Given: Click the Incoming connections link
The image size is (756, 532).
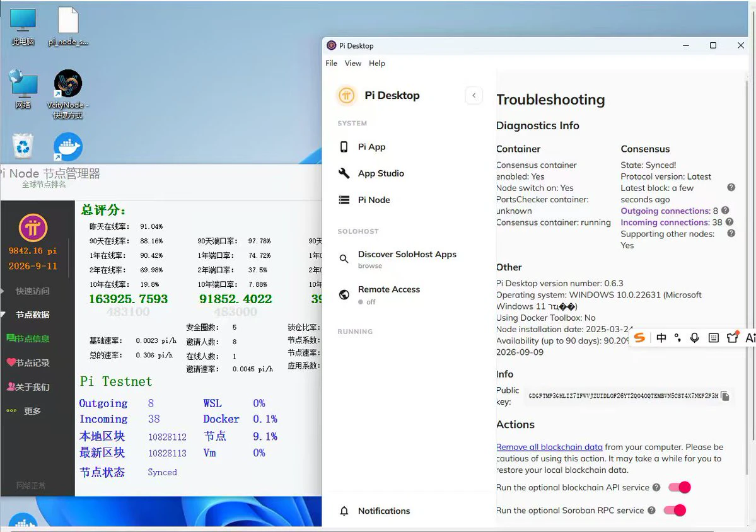Looking at the screenshot, I should coord(665,222).
